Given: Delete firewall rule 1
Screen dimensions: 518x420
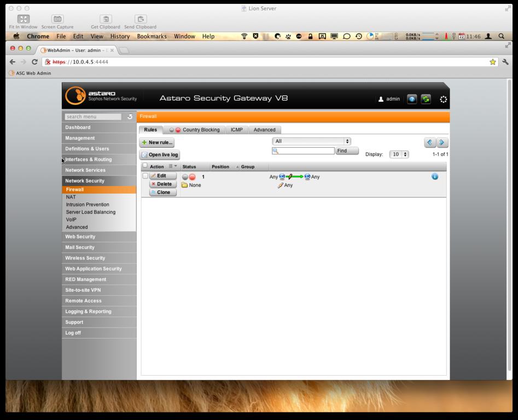Looking at the screenshot, I should tap(163, 184).
